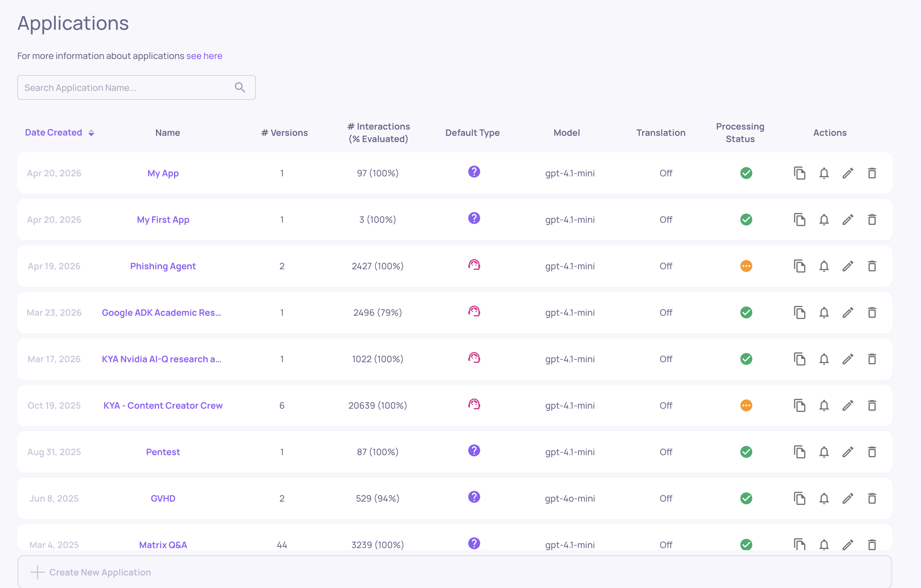Edit the Pentest application
Image resolution: width=921 pixels, height=588 pixels.
(848, 452)
